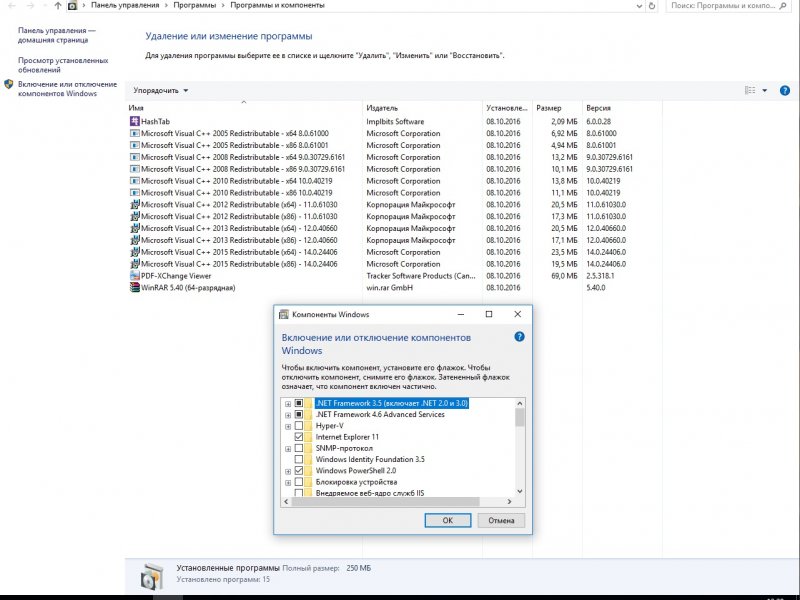
Task: Sort the list by the Имя column
Action: coord(244,108)
